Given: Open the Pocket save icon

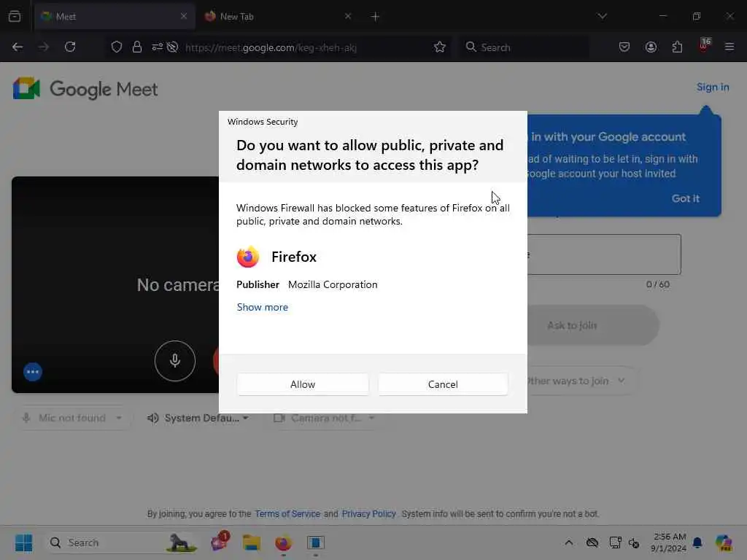Looking at the screenshot, I should point(624,47).
